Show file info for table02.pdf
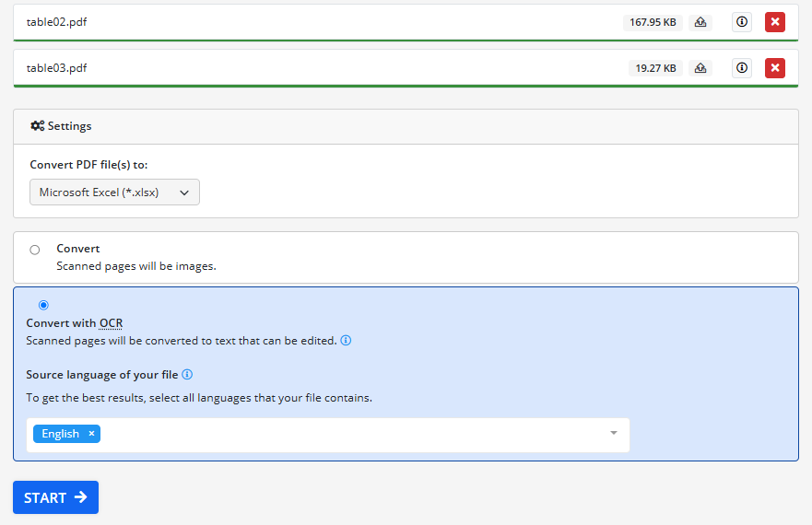This screenshot has width=812, height=525. pos(742,22)
